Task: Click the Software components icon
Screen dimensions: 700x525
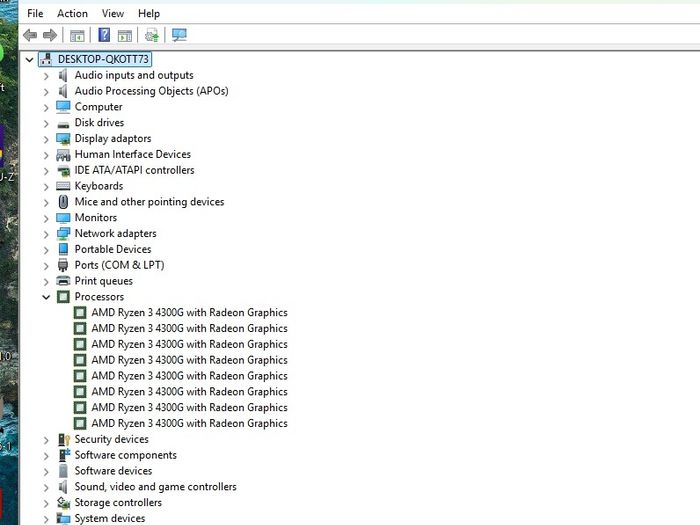Action: coord(64,455)
